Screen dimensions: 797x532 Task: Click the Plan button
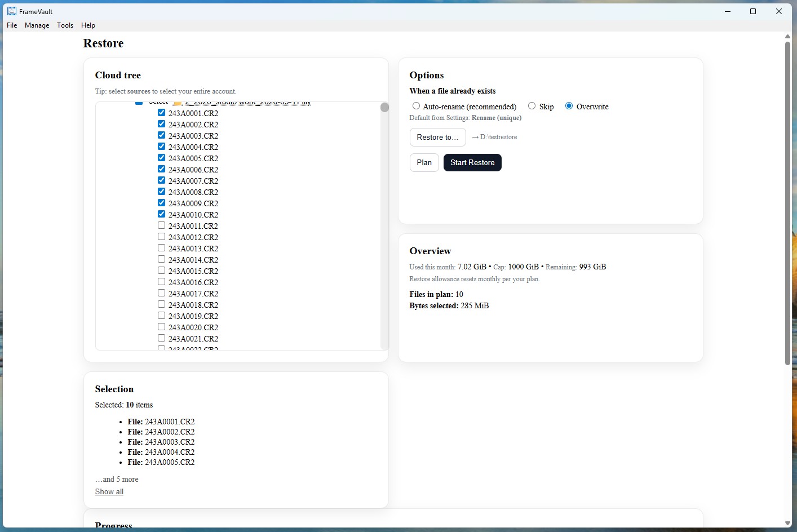point(424,162)
